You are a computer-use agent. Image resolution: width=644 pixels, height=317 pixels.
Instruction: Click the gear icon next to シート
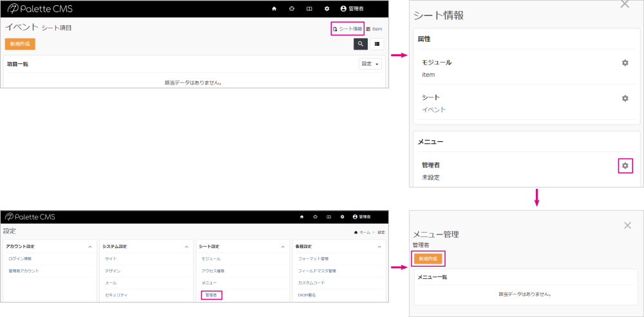[625, 99]
